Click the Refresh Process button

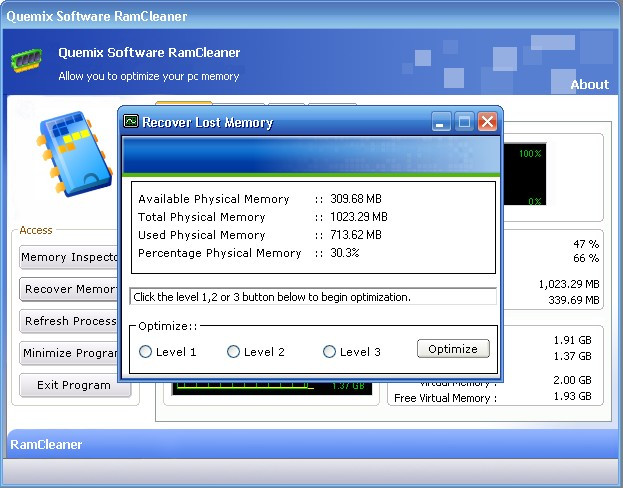(x=70, y=321)
